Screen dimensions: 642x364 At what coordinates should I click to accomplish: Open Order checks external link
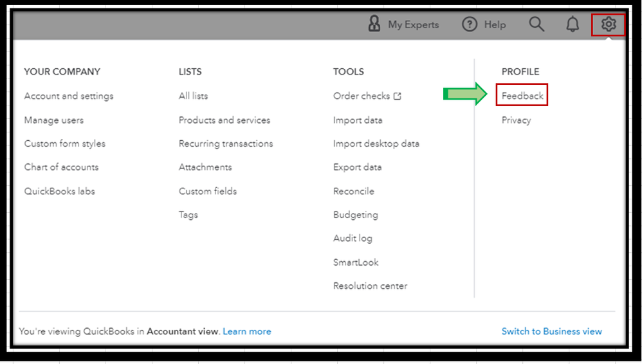coord(367,96)
